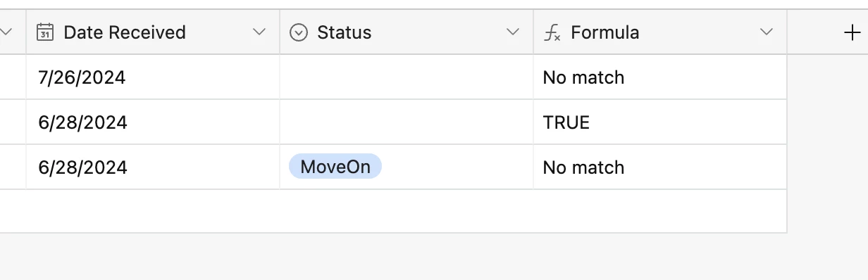
Task: Select the third row's 6/28/2024 date cell
Action: pos(153,167)
